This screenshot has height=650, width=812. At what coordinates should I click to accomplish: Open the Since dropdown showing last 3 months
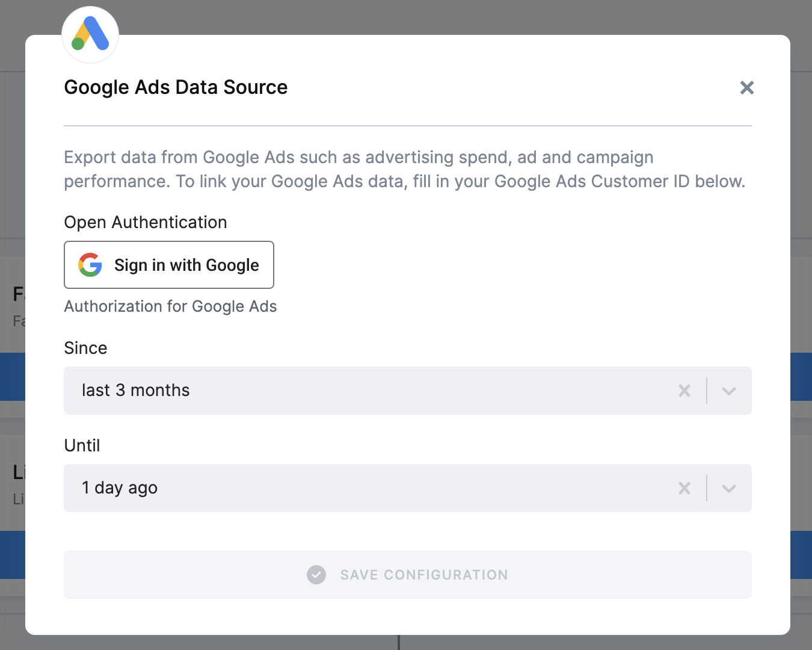pos(361,391)
